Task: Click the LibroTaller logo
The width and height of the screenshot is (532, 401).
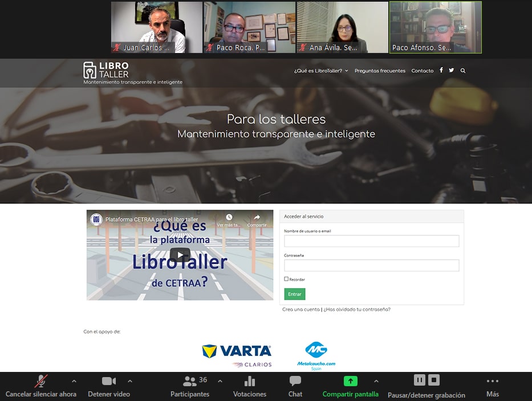Action: (x=106, y=70)
